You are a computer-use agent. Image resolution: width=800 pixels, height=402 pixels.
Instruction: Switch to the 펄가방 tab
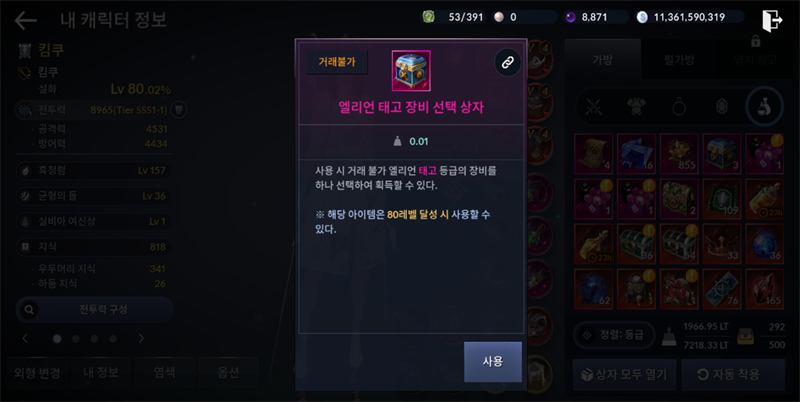tap(679, 60)
